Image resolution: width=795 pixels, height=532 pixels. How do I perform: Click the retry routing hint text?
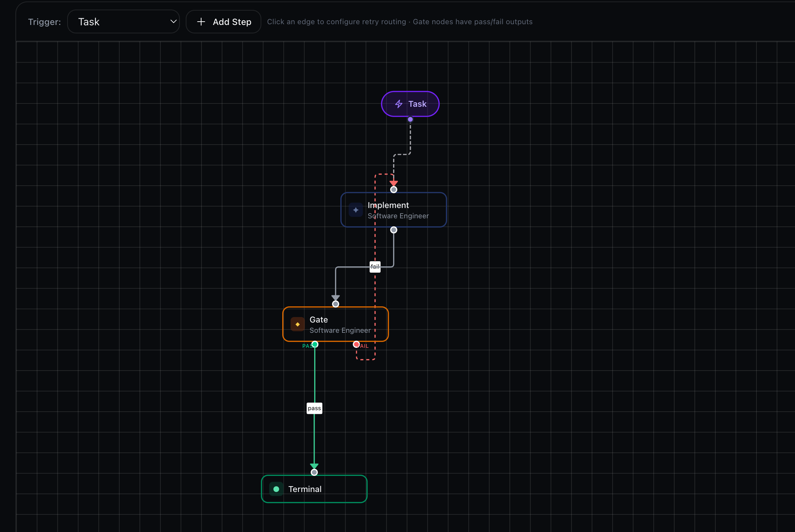click(x=400, y=22)
